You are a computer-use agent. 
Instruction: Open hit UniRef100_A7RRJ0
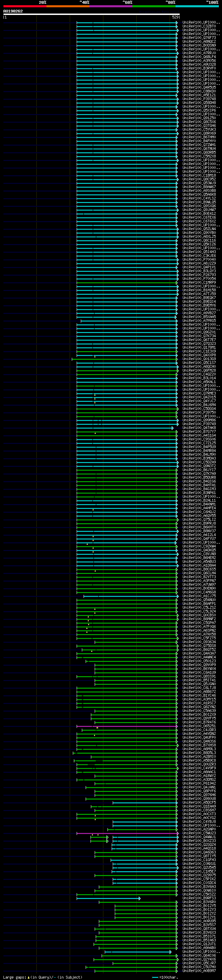click(199, 53)
